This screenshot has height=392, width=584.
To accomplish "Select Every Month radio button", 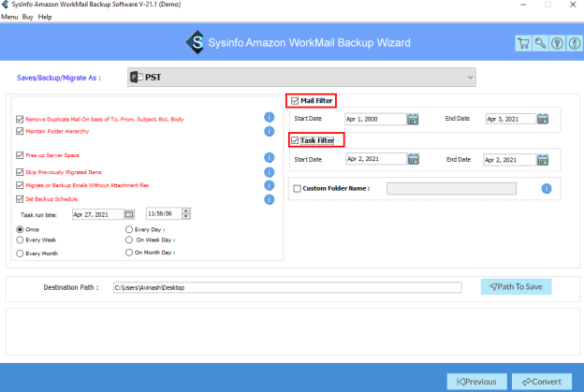I will (20, 254).
